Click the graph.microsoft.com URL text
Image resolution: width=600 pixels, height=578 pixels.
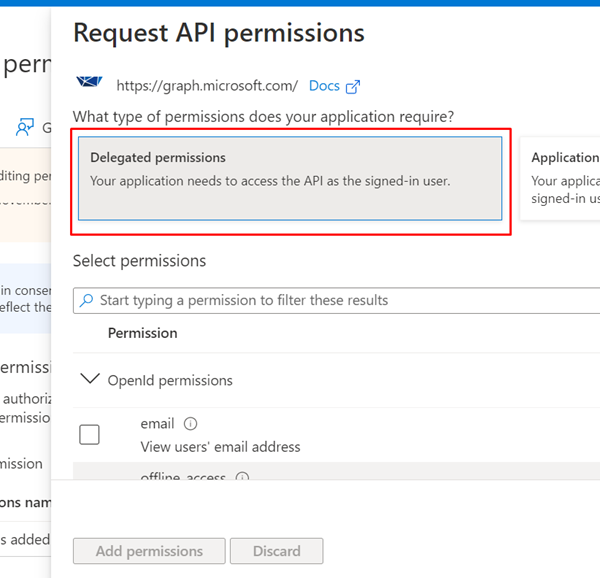[207, 86]
